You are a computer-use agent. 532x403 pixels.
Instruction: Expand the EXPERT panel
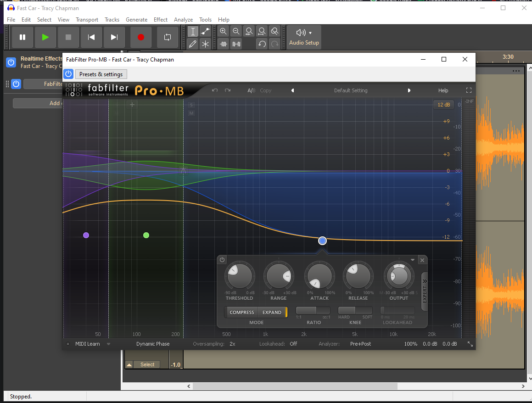click(424, 291)
